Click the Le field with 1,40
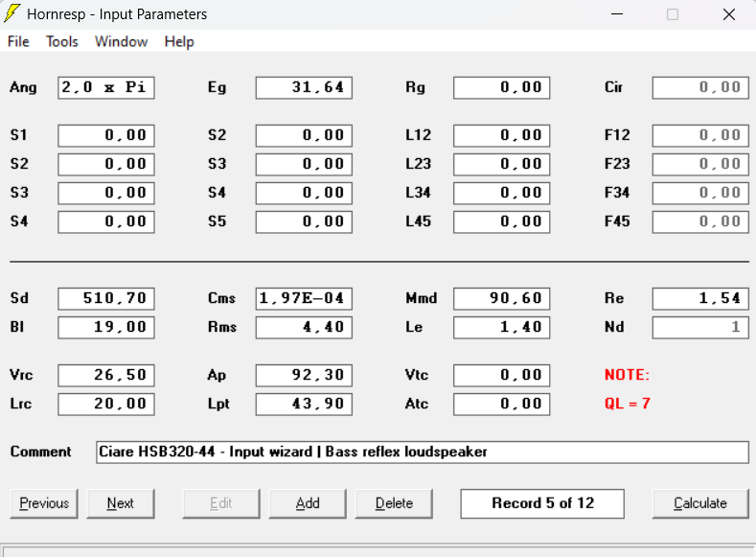 point(501,328)
